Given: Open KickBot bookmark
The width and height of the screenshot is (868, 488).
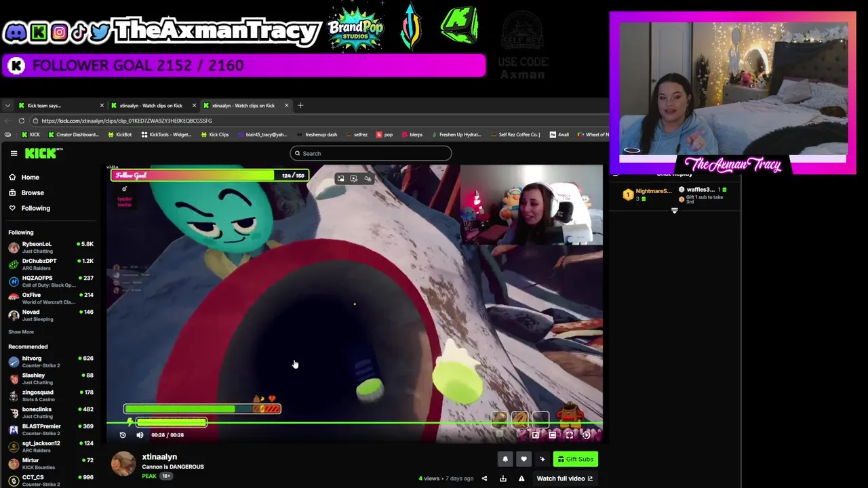Looking at the screenshot, I should point(119,134).
